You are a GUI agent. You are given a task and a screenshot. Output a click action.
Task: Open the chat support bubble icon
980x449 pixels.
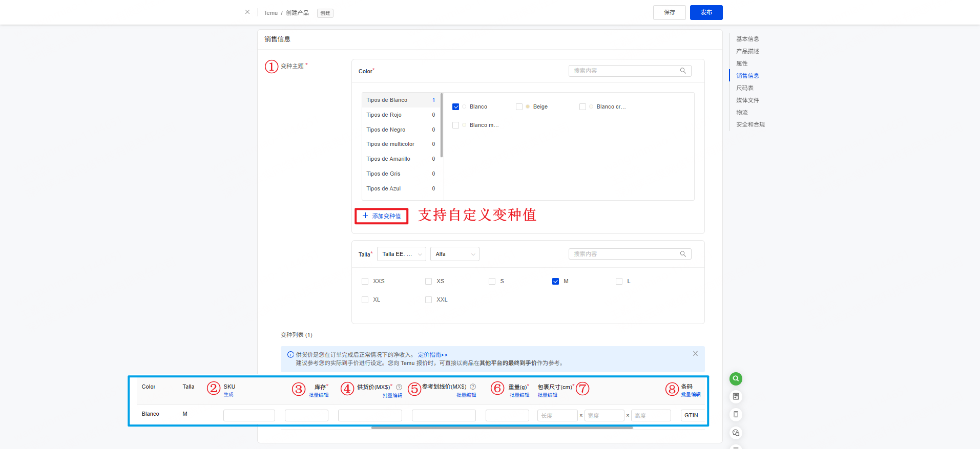tap(736, 433)
